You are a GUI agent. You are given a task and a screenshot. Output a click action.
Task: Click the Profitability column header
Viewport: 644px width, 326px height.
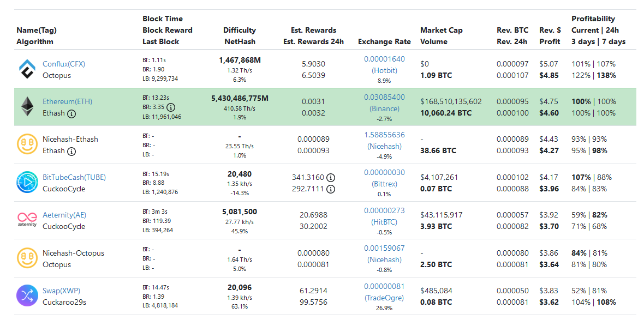(593, 19)
